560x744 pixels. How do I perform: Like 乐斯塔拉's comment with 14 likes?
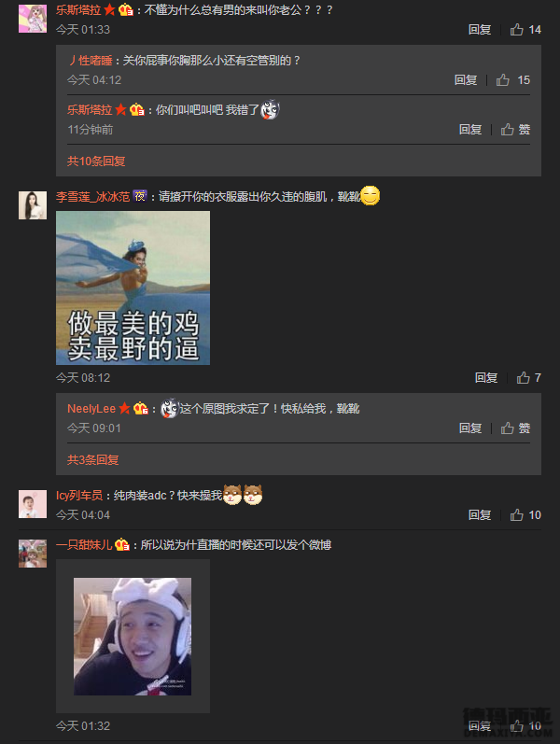tap(525, 30)
